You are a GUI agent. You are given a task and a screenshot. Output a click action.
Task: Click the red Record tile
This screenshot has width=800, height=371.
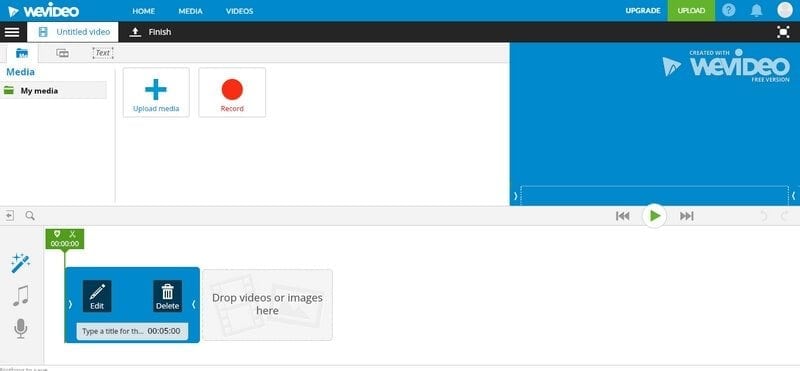click(x=232, y=92)
